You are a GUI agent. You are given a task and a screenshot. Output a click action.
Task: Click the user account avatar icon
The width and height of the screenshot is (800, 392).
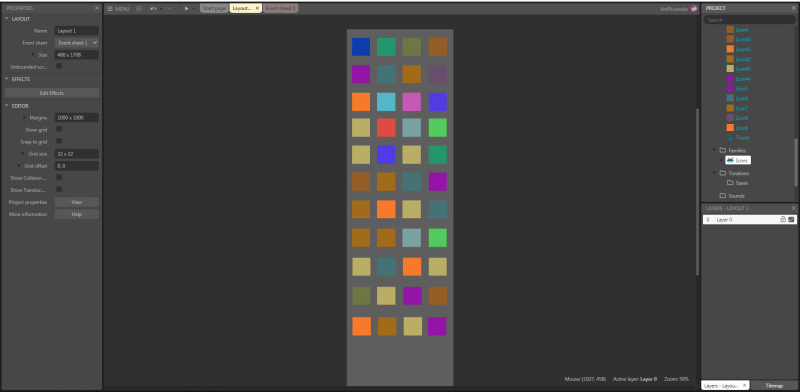pos(693,9)
